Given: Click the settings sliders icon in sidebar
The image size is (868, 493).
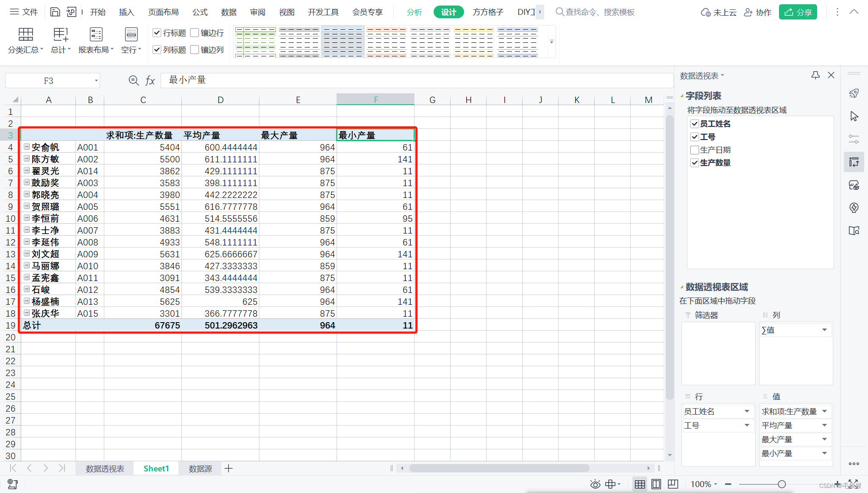Looking at the screenshot, I should (854, 139).
